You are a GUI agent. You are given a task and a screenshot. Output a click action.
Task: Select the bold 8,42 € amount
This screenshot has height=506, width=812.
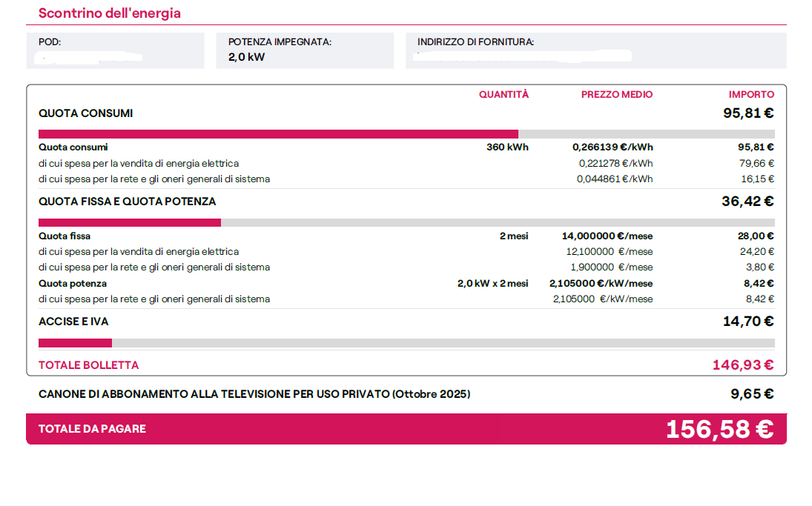759,284
